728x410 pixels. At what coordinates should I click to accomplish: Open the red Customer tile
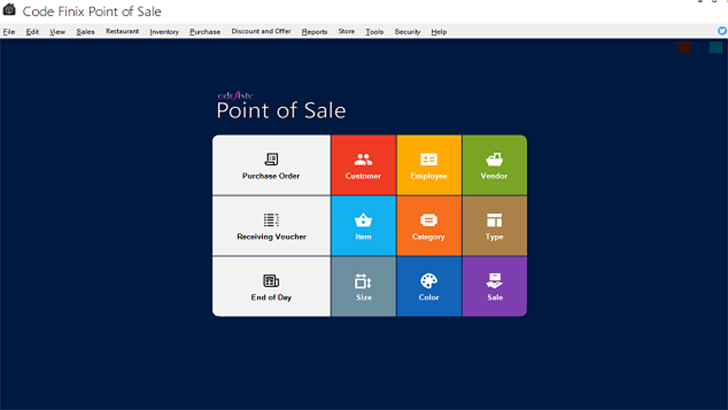(x=363, y=165)
